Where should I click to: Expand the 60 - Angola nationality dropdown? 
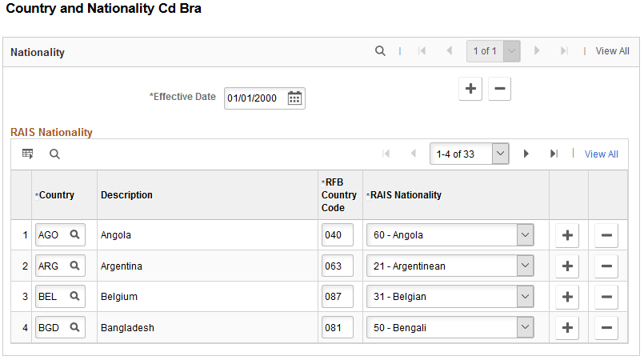[x=525, y=235]
